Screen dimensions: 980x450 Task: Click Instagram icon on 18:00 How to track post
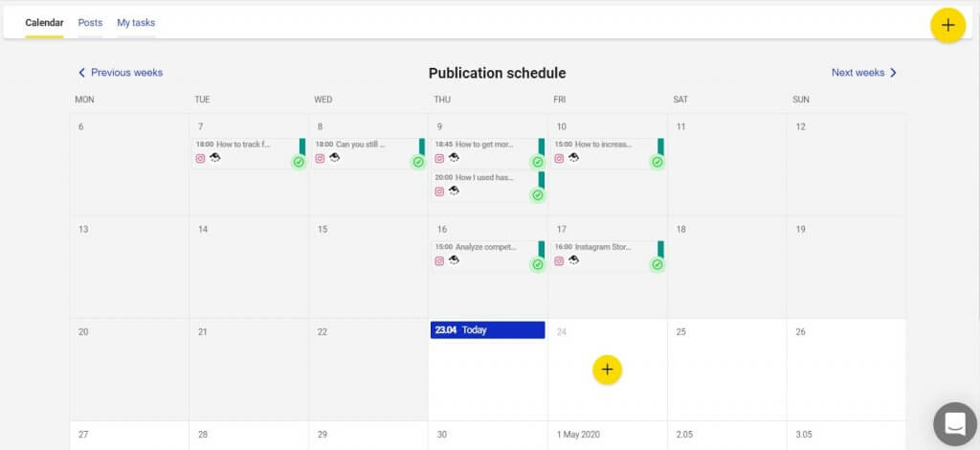pyautogui.click(x=201, y=159)
